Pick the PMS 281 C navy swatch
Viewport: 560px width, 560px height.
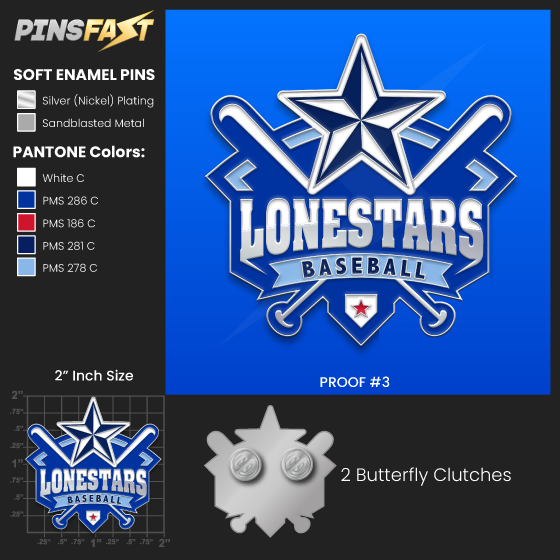(26, 245)
